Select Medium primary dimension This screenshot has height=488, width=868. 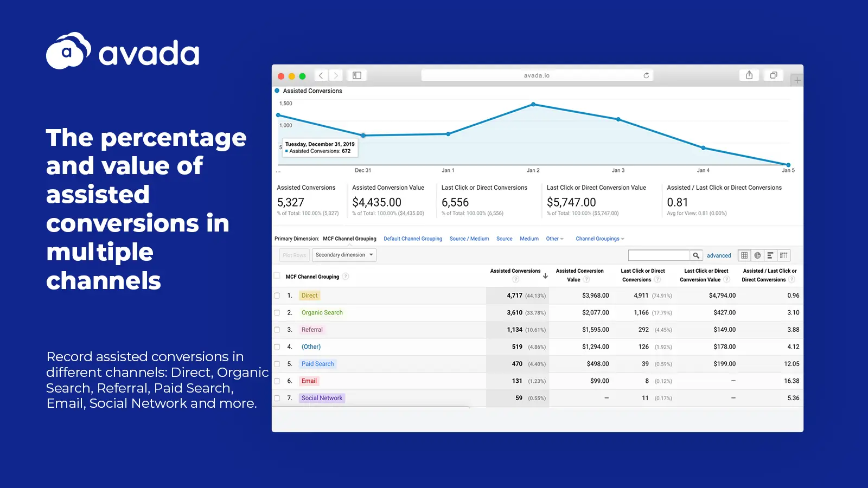pos(529,239)
